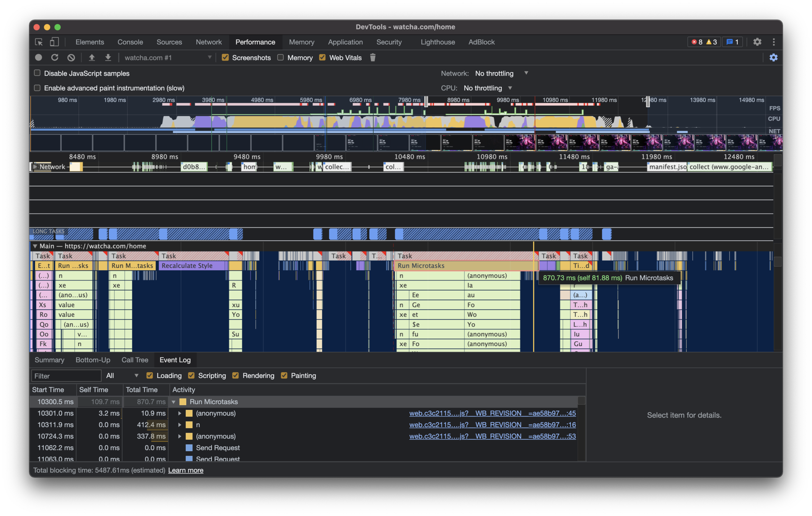This screenshot has height=516, width=812.
Task: Click the event log Filter input field
Action: 66,376
